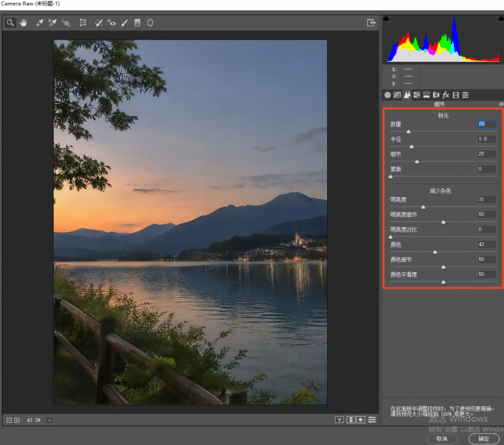Open the Lens Corrections panel tab

pyautogui.click(x=436, y=95)
